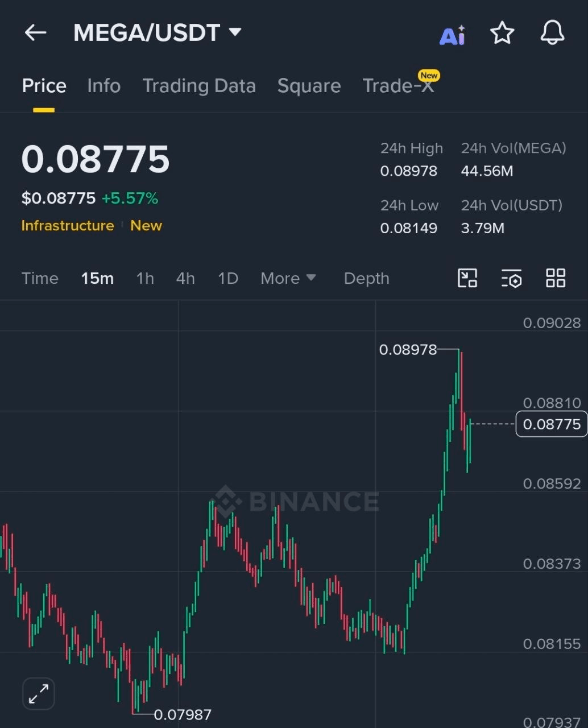Tap the 0.08978 high marker on chart
The image size is (588, 728).
pos(408,350)
